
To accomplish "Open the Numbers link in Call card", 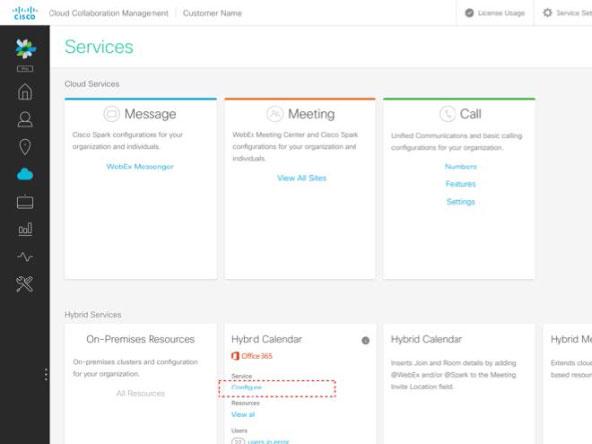I will (461, 166).
